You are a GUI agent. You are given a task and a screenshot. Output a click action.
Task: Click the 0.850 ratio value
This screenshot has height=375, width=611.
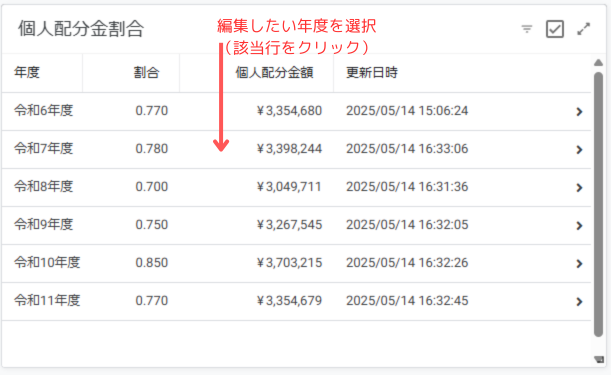pyautogui.click(x=152, y=263)
